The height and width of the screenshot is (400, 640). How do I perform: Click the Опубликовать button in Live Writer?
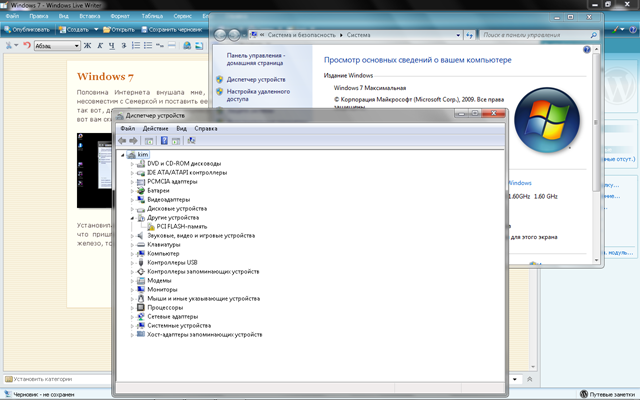point(27,29)
